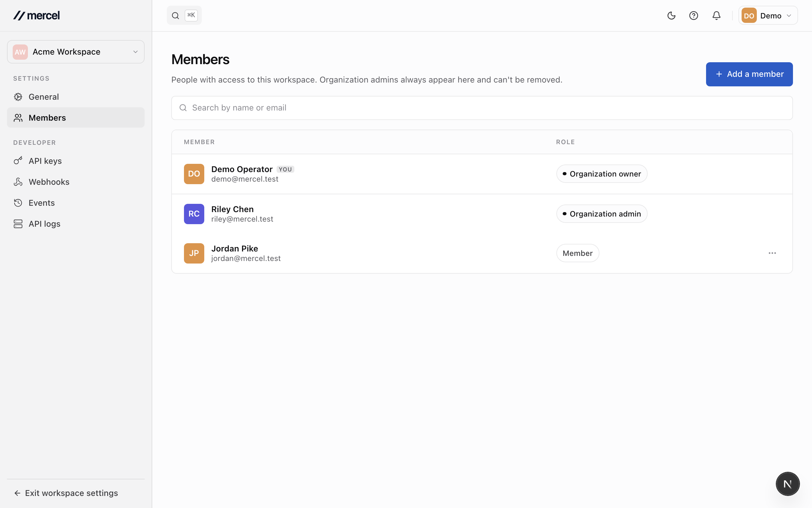Toggle dark mode with the moon icon

point(671,16)
